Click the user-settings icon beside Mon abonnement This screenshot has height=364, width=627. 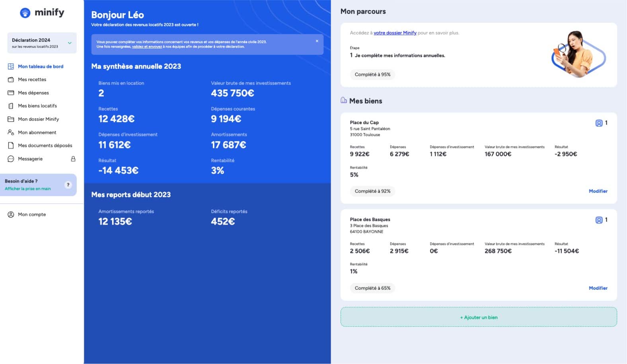pos(11,132)
